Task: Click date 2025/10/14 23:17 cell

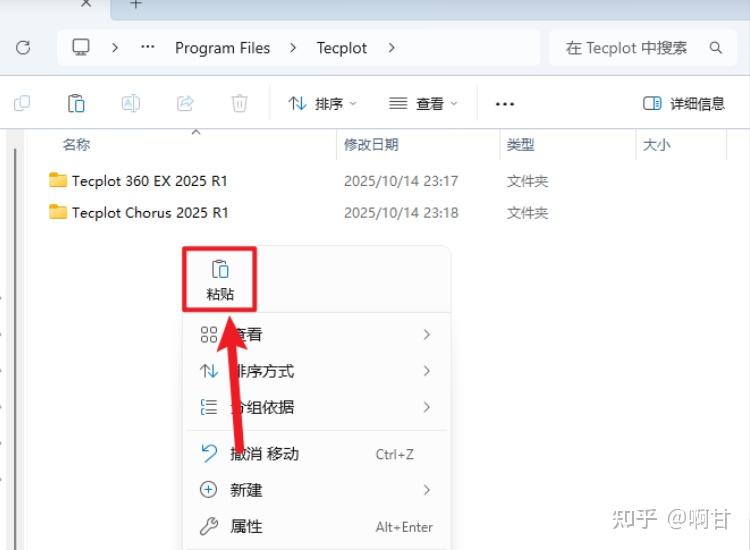Action: [x=401, y=181]
